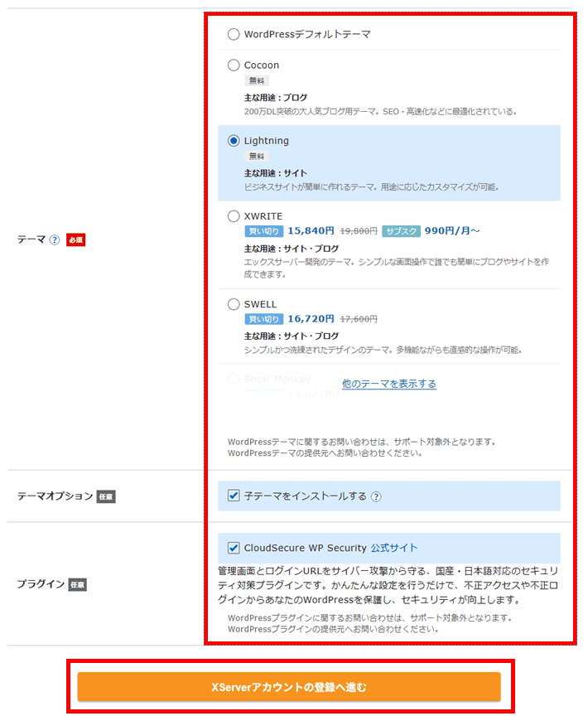
Task: Click the プラグイン label
Action: click(41, 584)
